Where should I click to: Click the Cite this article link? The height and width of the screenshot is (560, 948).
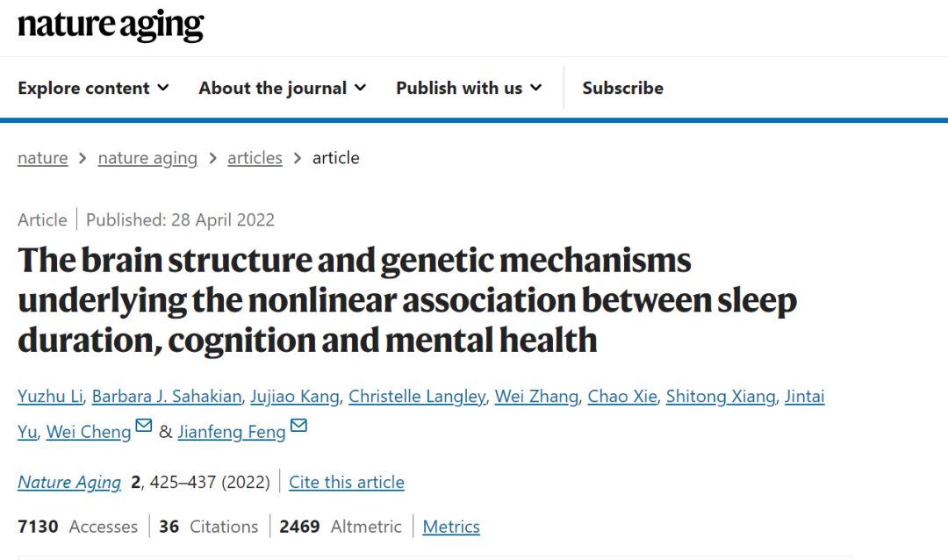point(347,482)
